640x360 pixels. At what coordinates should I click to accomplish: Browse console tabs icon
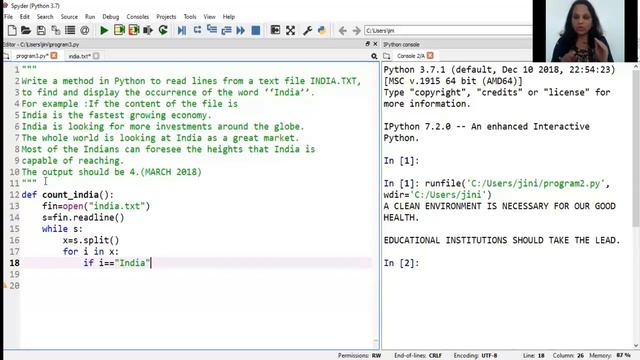387,56
